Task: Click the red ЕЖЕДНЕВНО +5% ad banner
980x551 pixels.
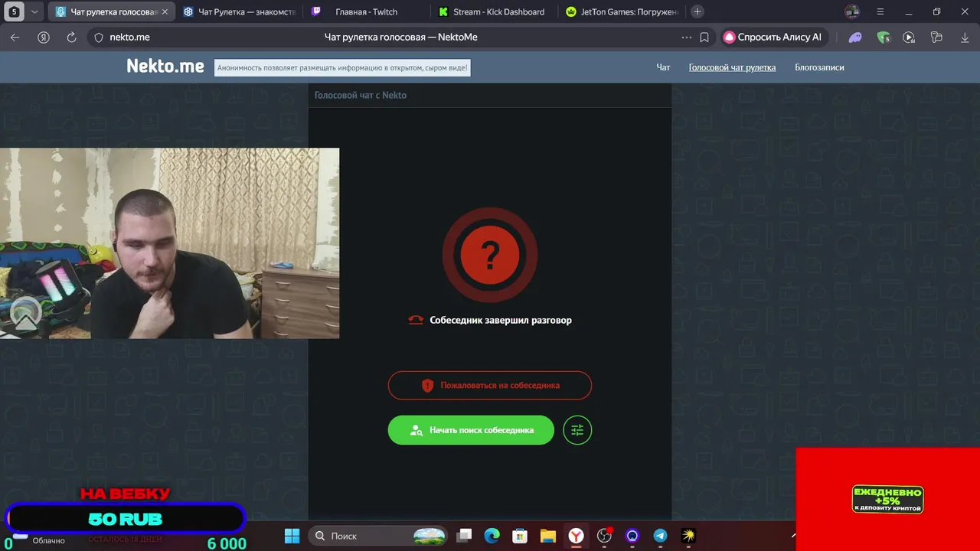Action: (x=887, y=499)
